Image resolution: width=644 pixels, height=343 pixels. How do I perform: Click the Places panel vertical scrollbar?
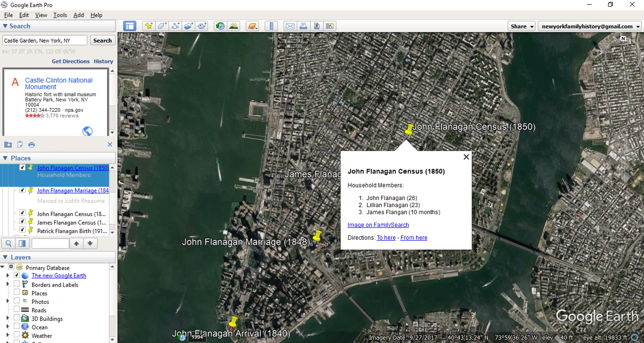[112, 199]
